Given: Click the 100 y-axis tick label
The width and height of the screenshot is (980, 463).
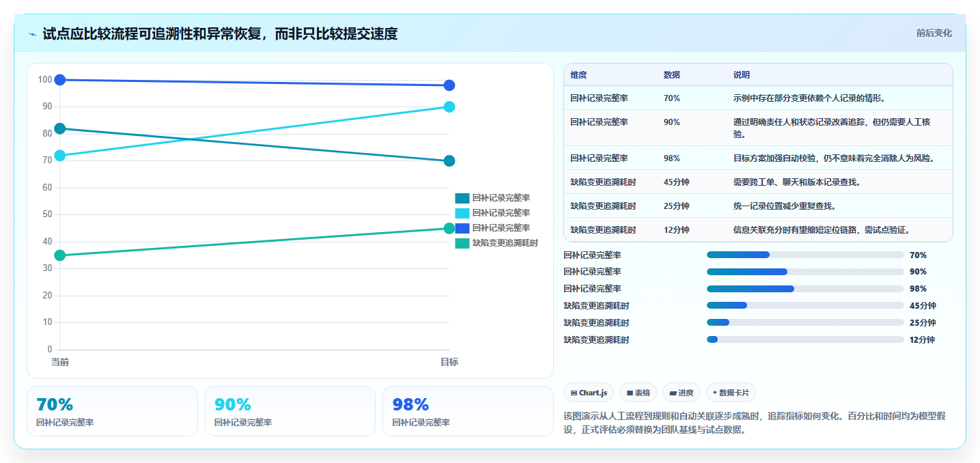Looking at the screenshot, I should (x=45, y=80).
